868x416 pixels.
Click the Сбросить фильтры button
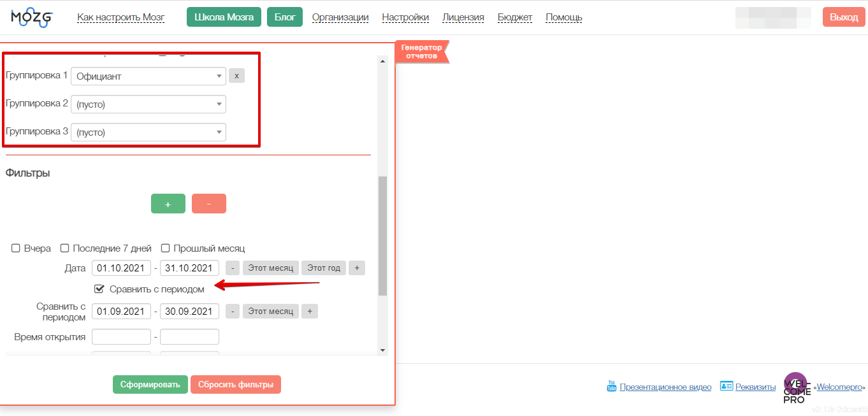click(x=235, y=385)
